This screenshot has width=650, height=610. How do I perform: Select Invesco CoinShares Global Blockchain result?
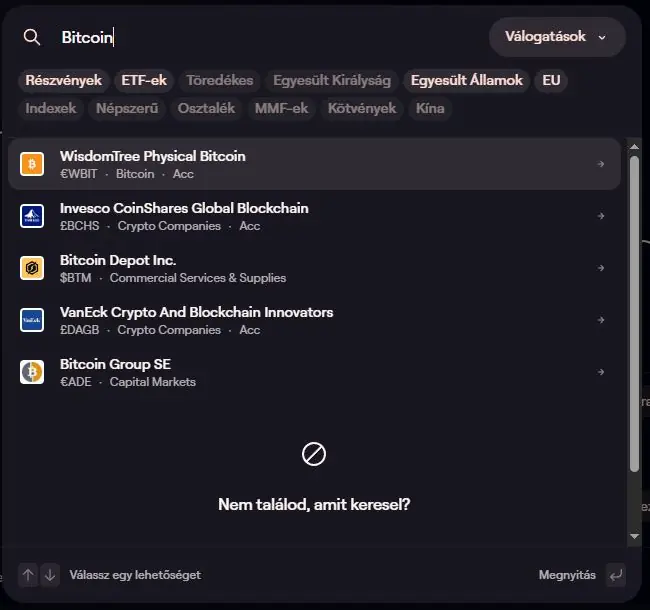pos(314,216)
